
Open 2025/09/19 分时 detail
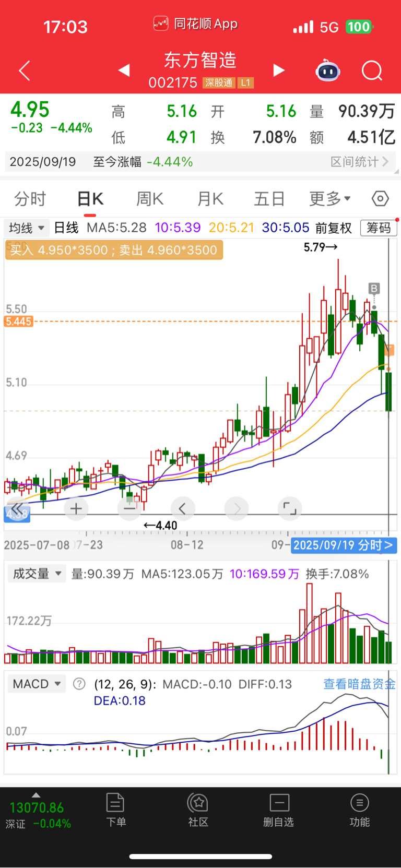click(344, 545)
